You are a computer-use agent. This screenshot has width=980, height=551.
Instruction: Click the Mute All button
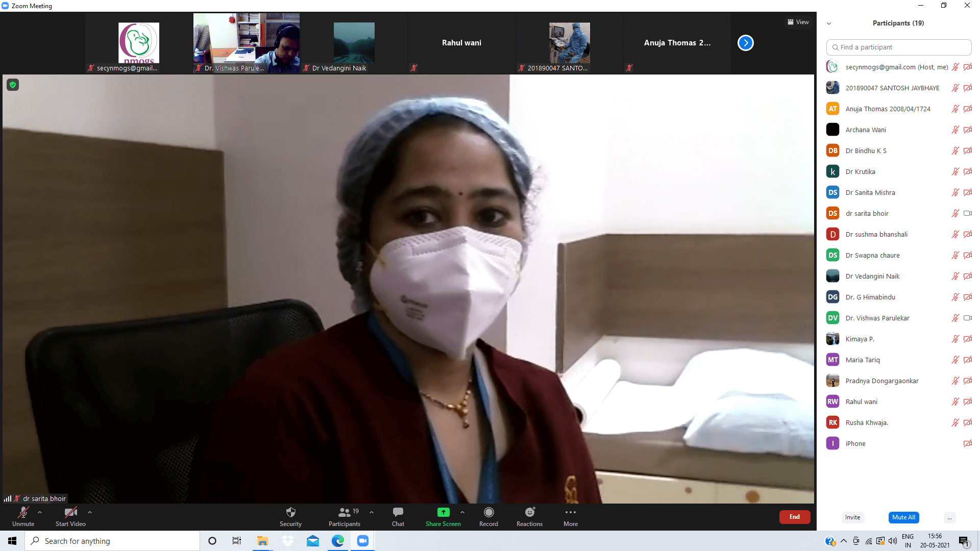(903, 517)
